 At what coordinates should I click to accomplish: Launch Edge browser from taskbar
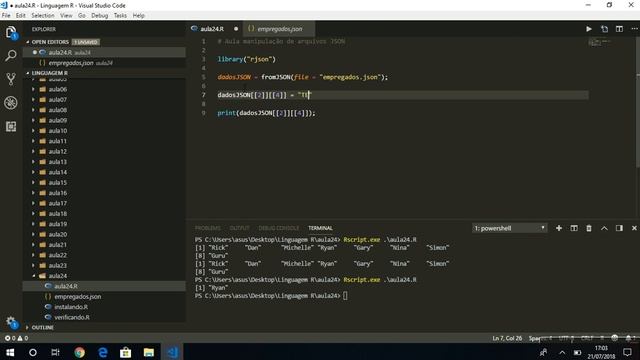(x=102, y=352)
